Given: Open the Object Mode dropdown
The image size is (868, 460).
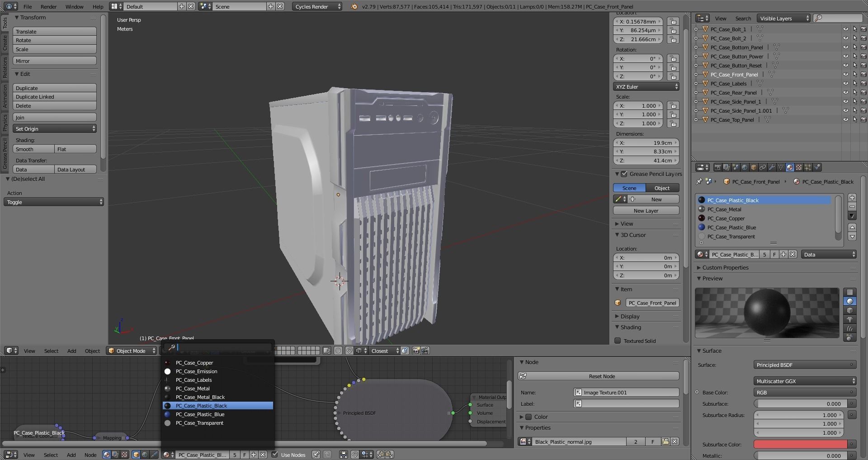Looking at the screenshot, I should (132, 351).
